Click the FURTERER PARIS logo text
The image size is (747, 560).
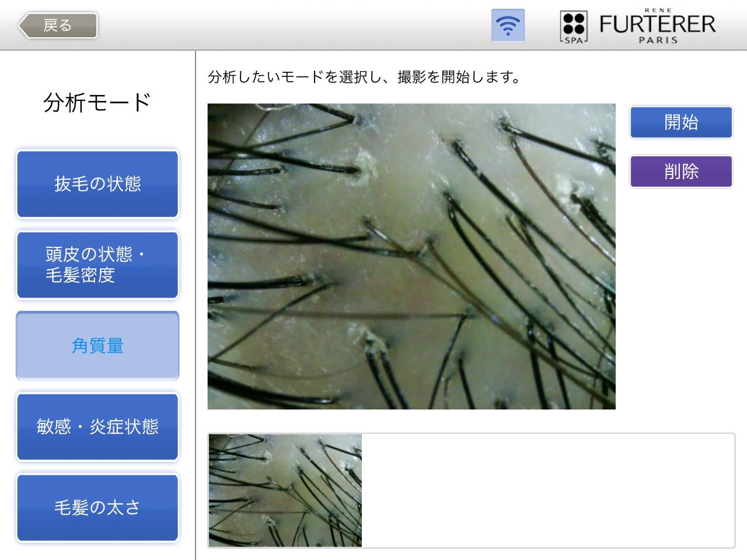tap(657, 27)
